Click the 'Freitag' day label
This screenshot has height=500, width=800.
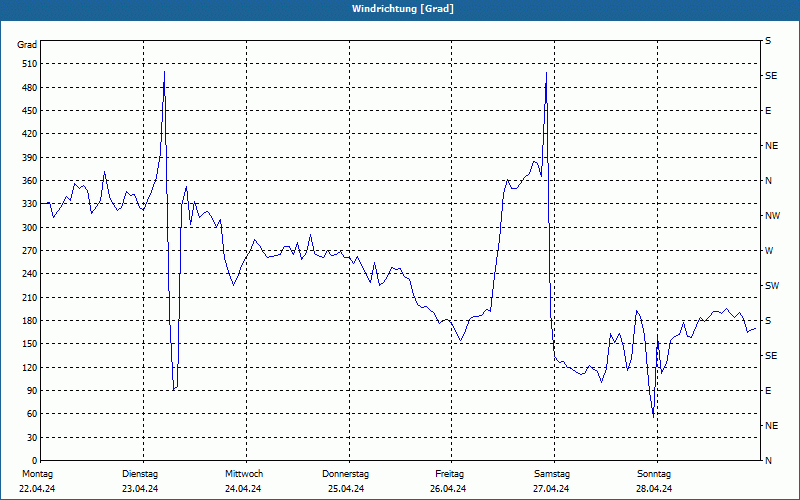(449, 474)
